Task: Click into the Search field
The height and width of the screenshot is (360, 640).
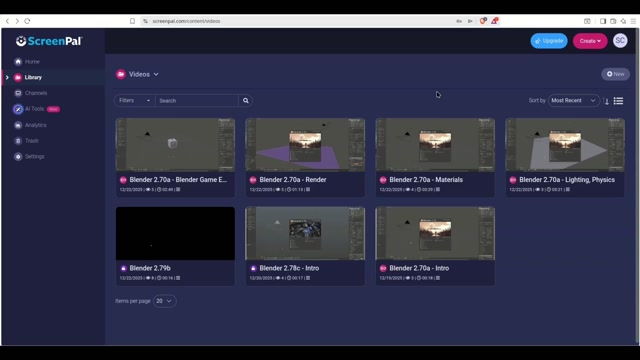Action: 197,101
